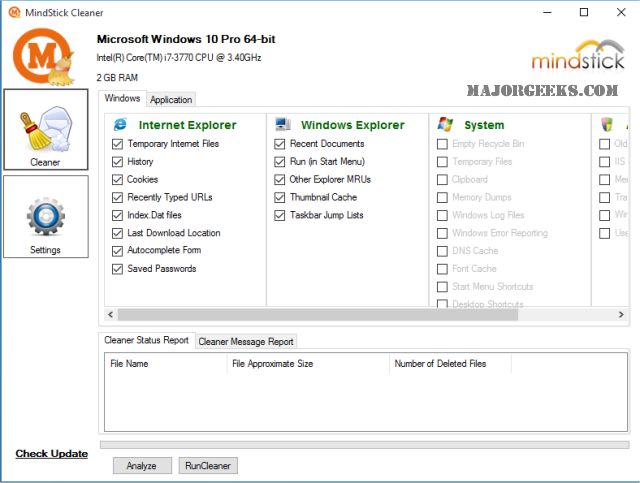Uncheck Taskbar Jump Lists checkbox
Image resolution: width=640 pixels, height=483 pixels.
pyautogui.click(x=280, y=215)
